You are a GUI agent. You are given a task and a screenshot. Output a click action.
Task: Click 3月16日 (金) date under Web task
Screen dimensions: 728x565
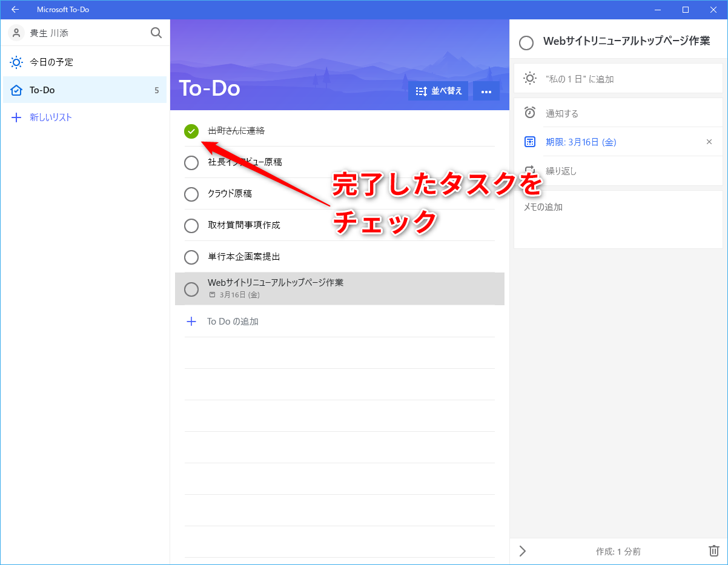pos(240,295)
